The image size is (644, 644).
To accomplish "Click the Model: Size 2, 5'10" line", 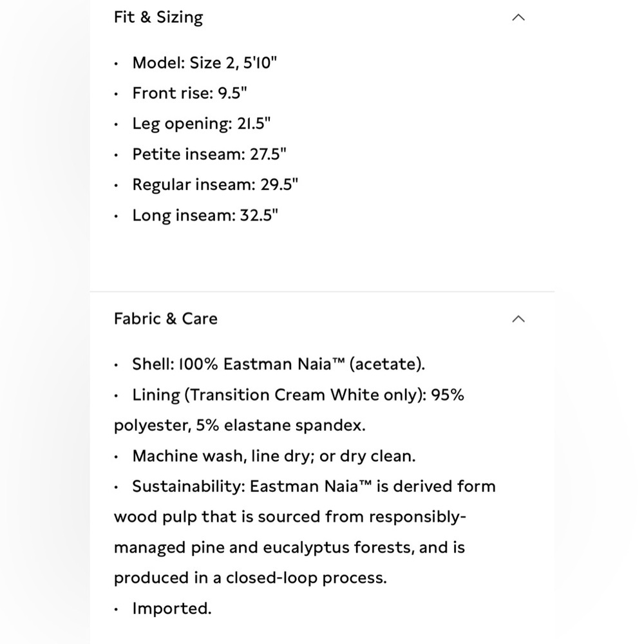I will [x=205, y=63].
